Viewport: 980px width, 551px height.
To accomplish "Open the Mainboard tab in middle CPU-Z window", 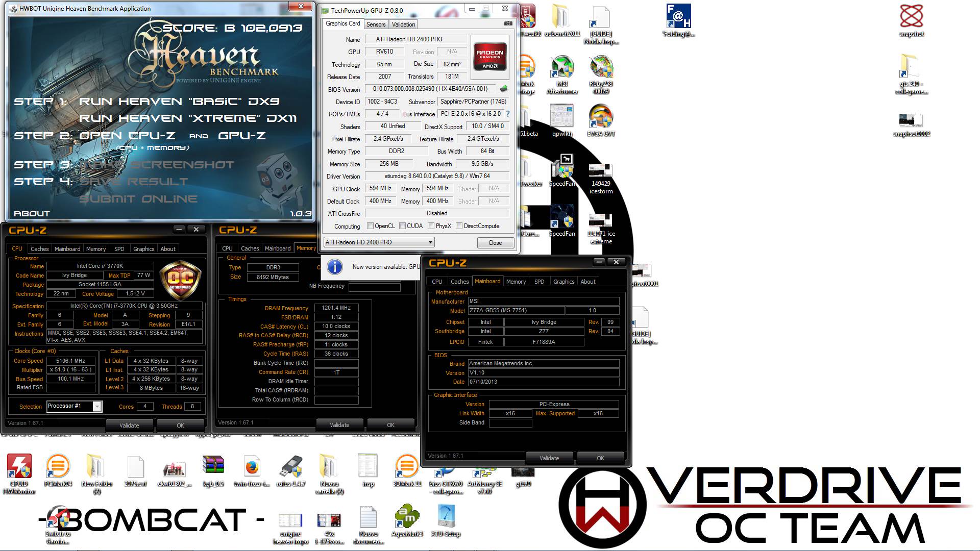I will 278,248.
